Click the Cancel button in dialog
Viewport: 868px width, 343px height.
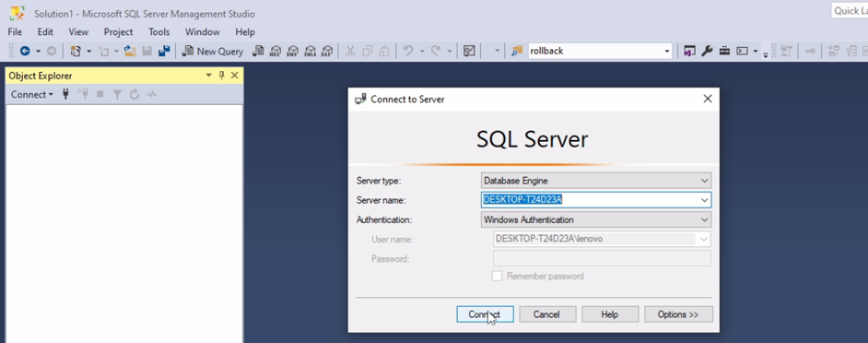[547, 314]
